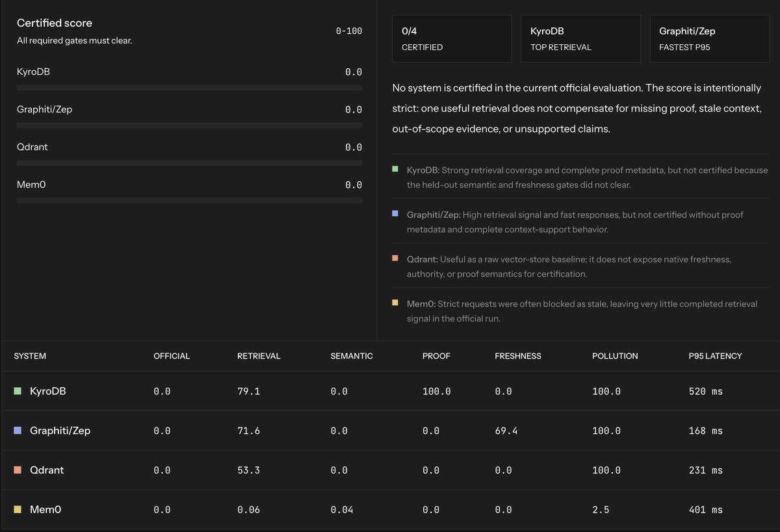Click KyroDB retrieval value 79.1
This screenshot has height=532, width=780.
248,392
